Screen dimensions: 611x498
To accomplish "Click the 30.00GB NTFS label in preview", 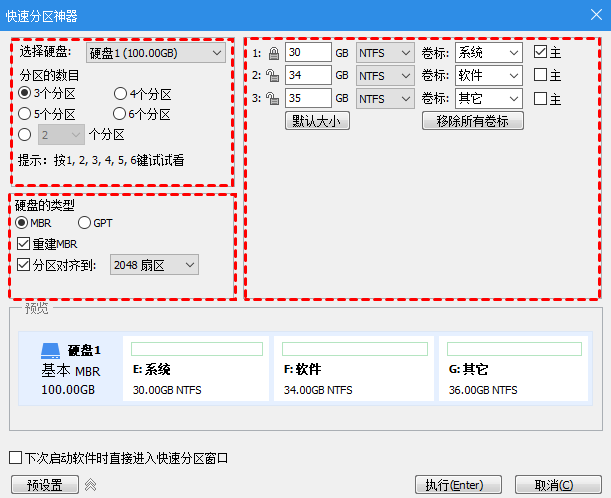I will tap(167, 390).
